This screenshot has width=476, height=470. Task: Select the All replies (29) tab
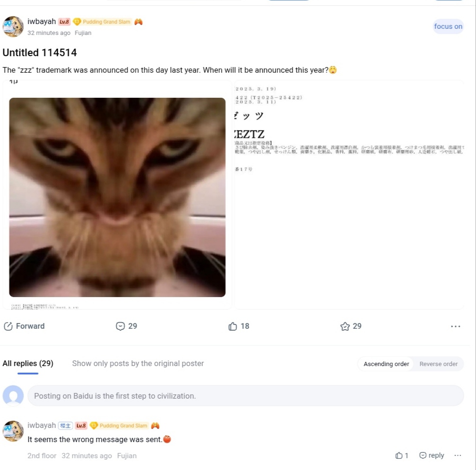click(28, 364)
